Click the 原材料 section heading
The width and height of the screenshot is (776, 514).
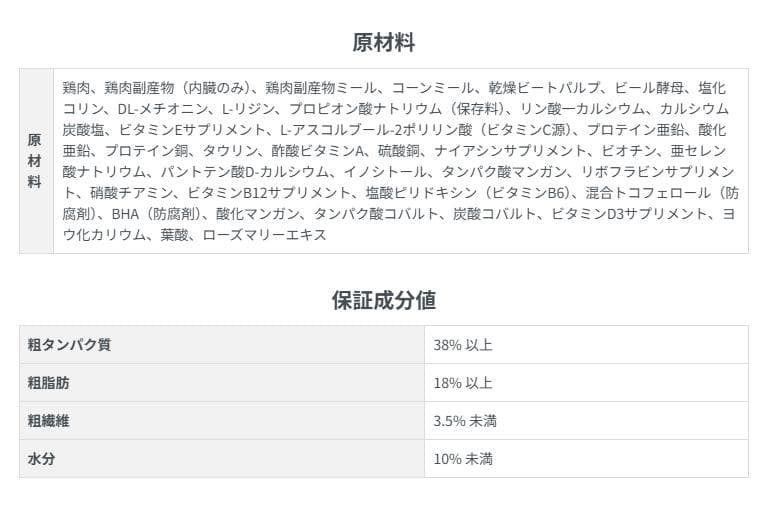click(384, 43)
